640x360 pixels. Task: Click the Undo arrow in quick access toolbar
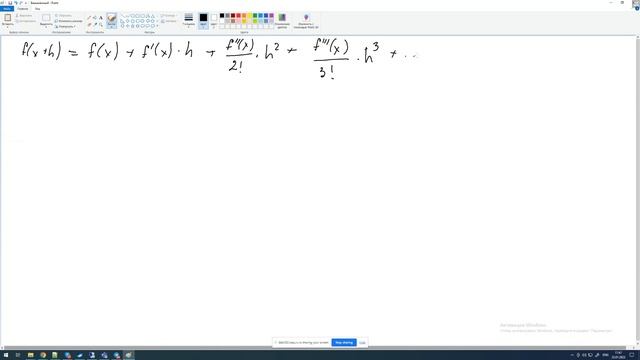[16, 3]
